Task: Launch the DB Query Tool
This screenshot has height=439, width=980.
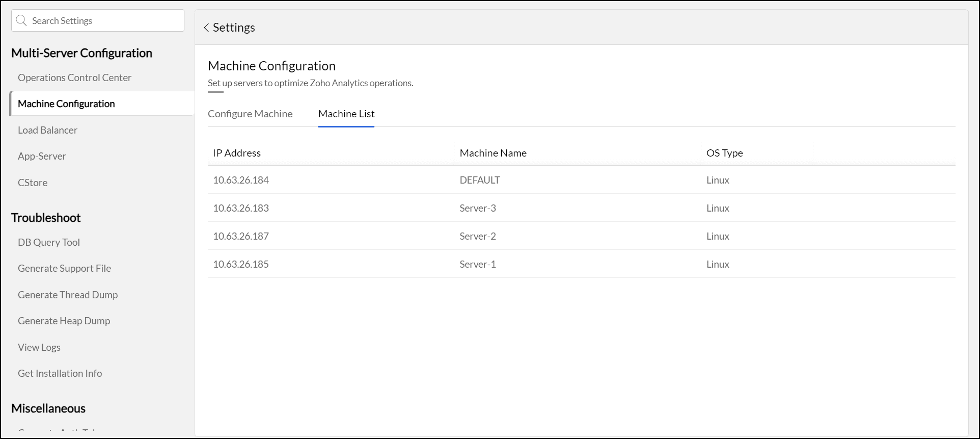Action: coord(49,242)
